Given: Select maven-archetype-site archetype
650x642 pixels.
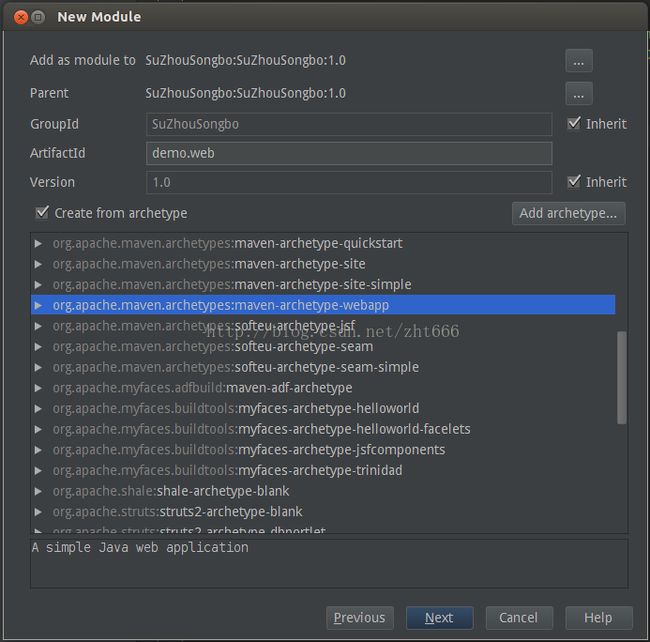Looking at the screenshot, I should click(209, 264).
